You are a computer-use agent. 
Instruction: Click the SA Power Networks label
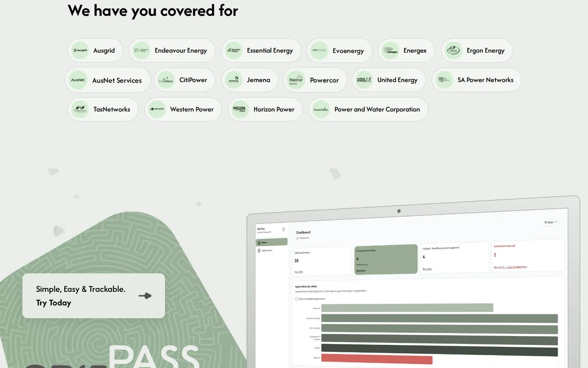click(x=485, y=80)
